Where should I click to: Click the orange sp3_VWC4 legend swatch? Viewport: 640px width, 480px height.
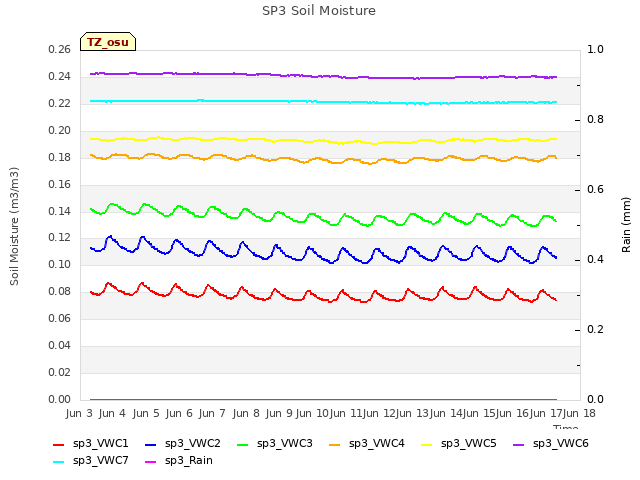pyautogui.click(x=335, y=445)
